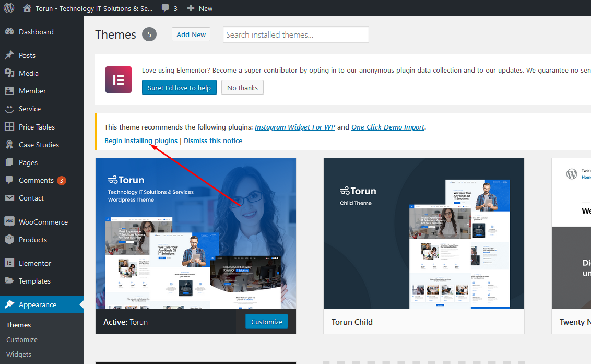Open Instagram Widget For WP link
Viewport: 591px width, 364px height.
coord(295,127)
